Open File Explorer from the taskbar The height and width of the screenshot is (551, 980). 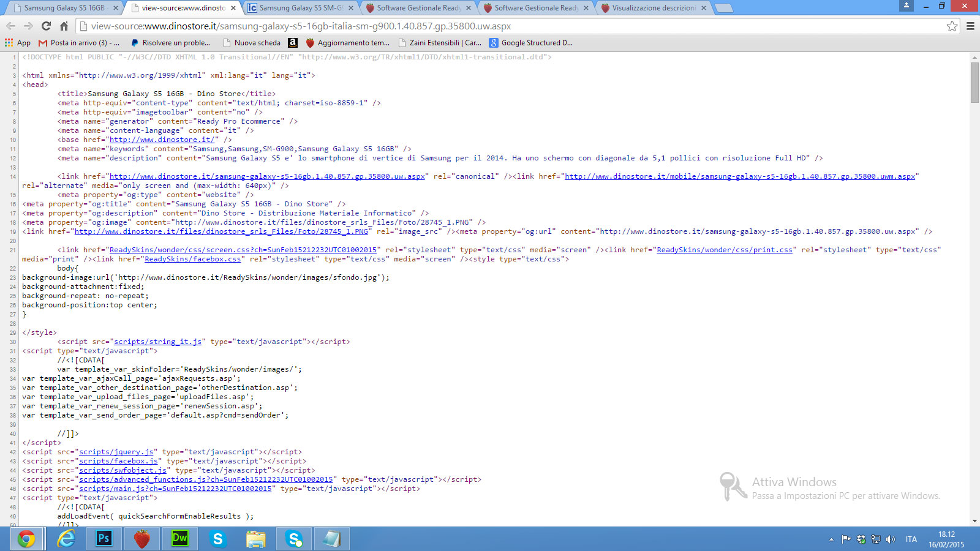pyautogui.click(x=255, y=539)
